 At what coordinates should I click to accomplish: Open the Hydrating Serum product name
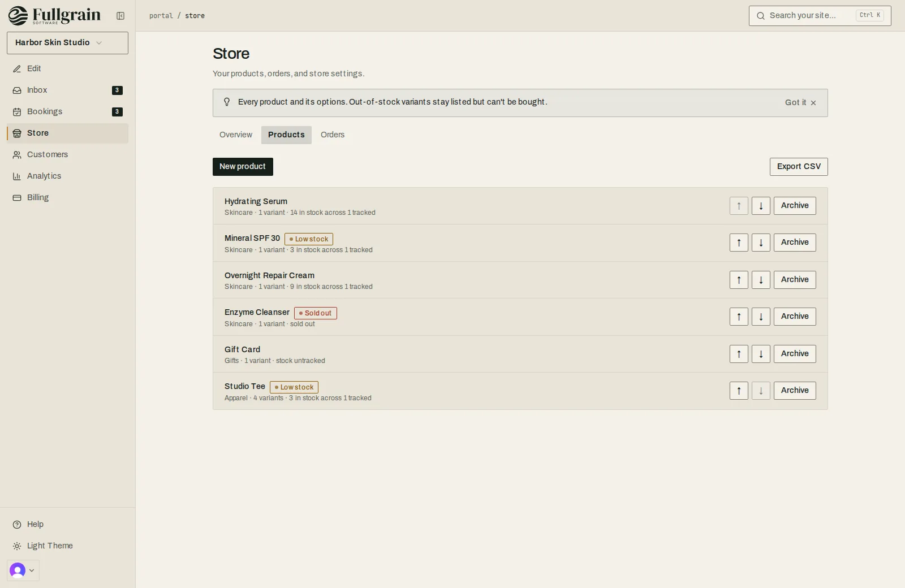pyautogui.click(x=256, y=201)
